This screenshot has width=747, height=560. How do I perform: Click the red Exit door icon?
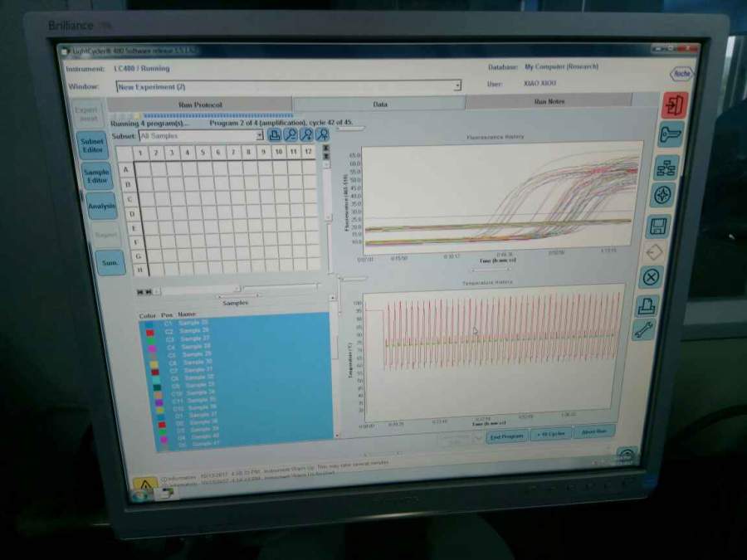point(674,105)
